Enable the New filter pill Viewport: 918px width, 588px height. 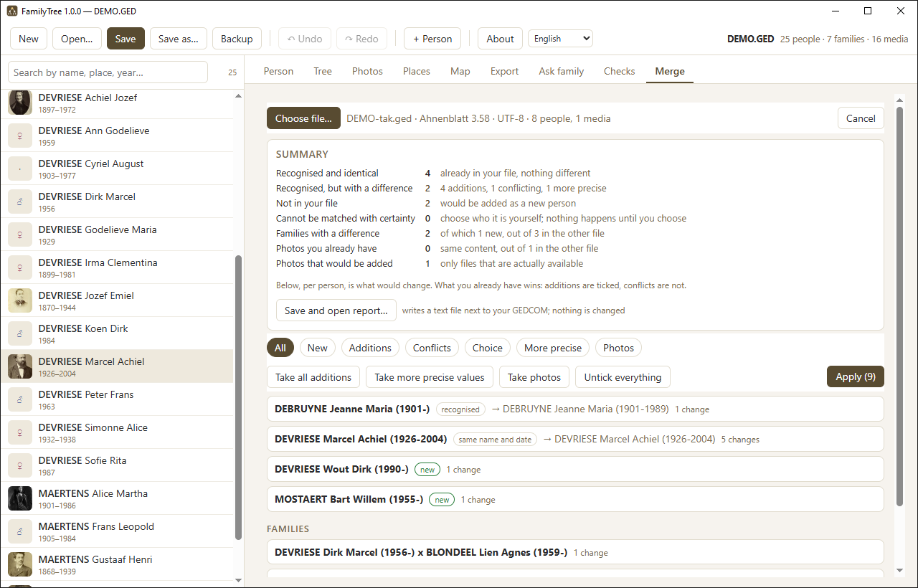click(318, 348)
